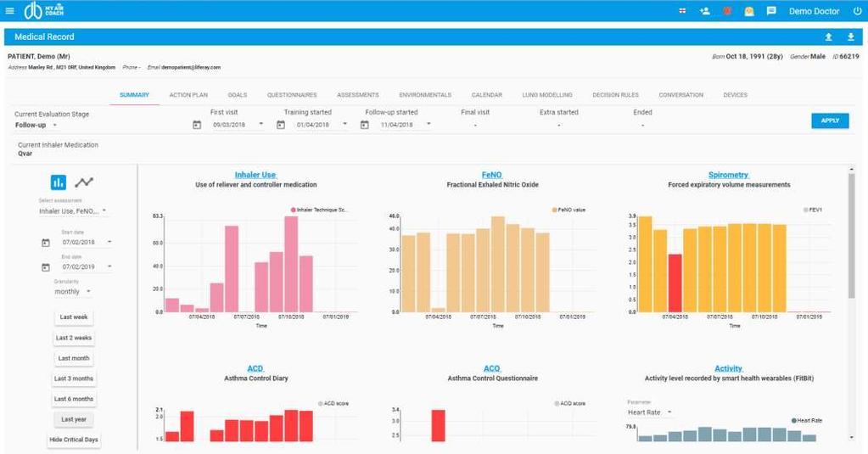Screen dimensions: 868x454
Task: Select the Last 3 months range button
Action: (x=74, y=378)
